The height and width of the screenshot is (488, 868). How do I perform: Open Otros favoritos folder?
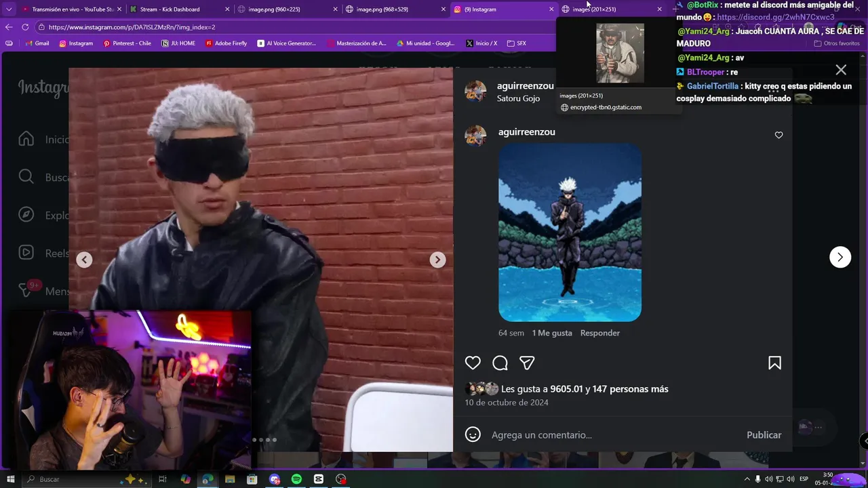[x=837, y=43]
